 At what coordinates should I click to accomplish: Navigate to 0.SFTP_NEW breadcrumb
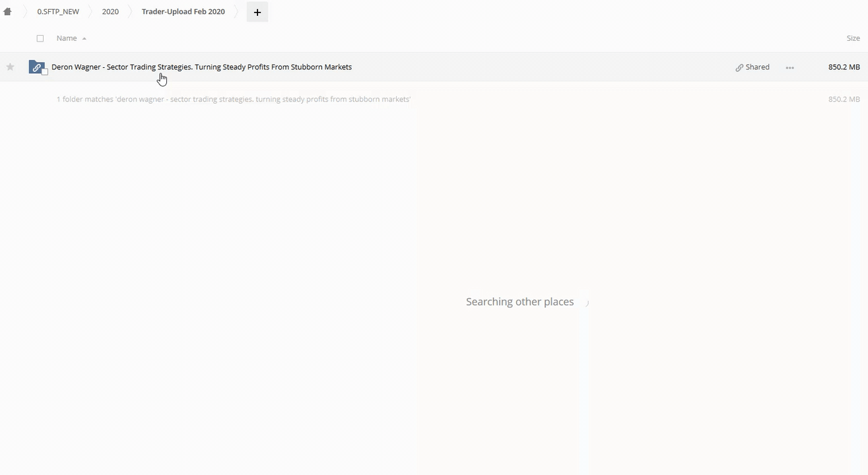click(58, 12)
